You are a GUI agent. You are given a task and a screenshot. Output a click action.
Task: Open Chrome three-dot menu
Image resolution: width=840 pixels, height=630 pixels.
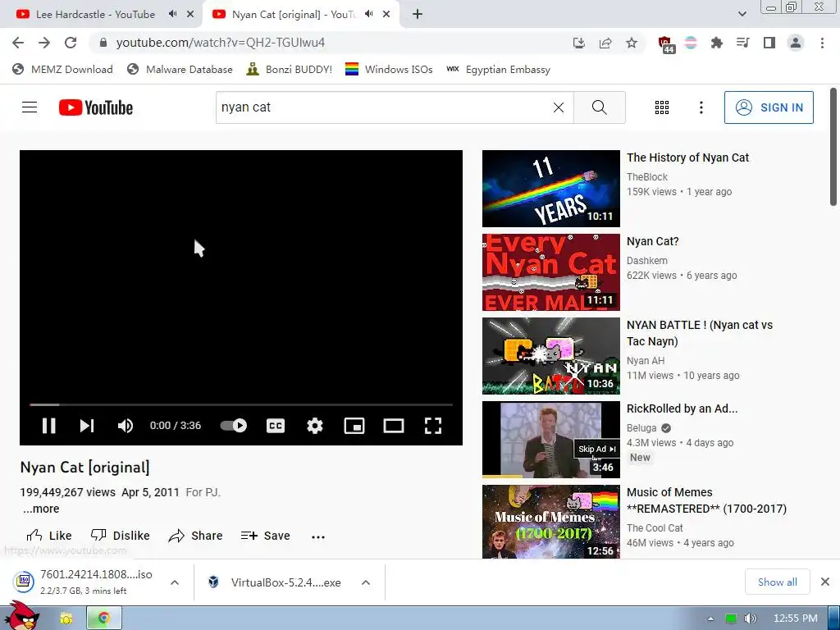point(822,43)
